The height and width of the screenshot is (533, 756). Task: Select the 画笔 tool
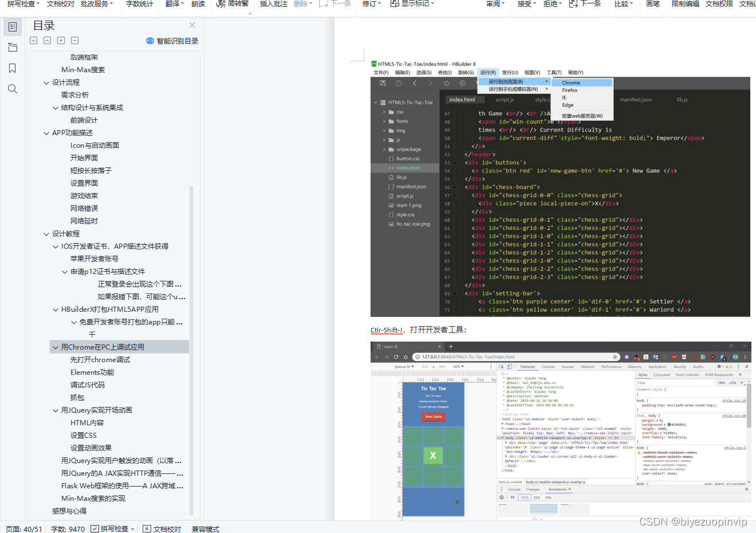(653, 3)
